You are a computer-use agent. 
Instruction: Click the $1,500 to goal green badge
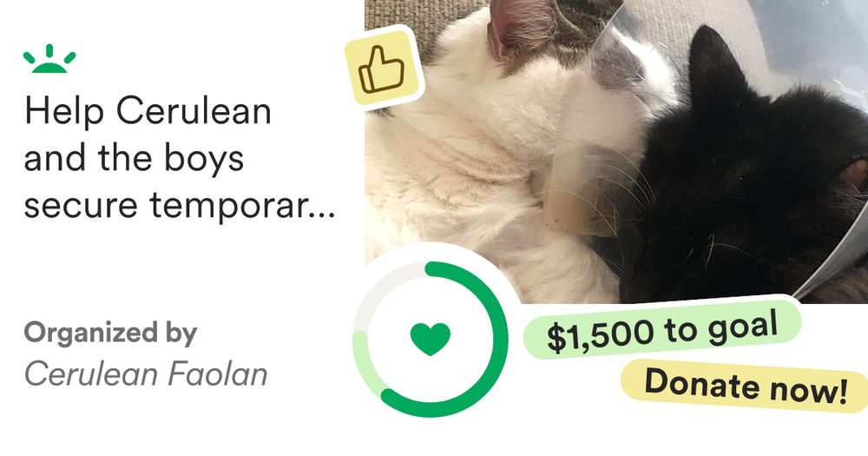662,329
